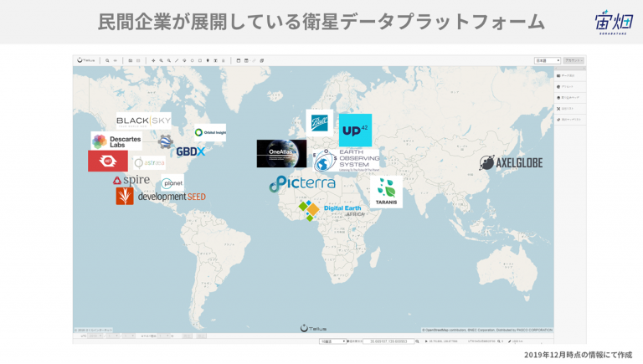
Task: Click the BlackSky logo on the map
Action: pos(143,121)
